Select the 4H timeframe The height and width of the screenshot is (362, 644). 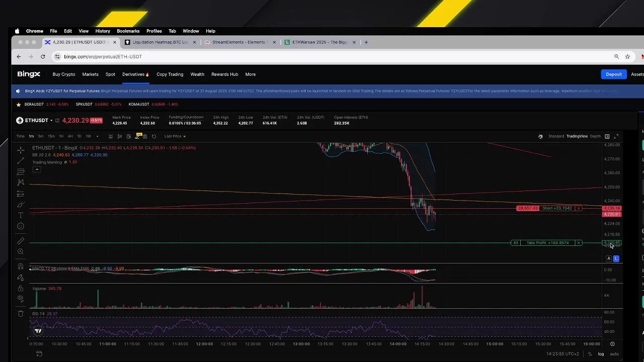pyautogui.click(x=70, y=136)
